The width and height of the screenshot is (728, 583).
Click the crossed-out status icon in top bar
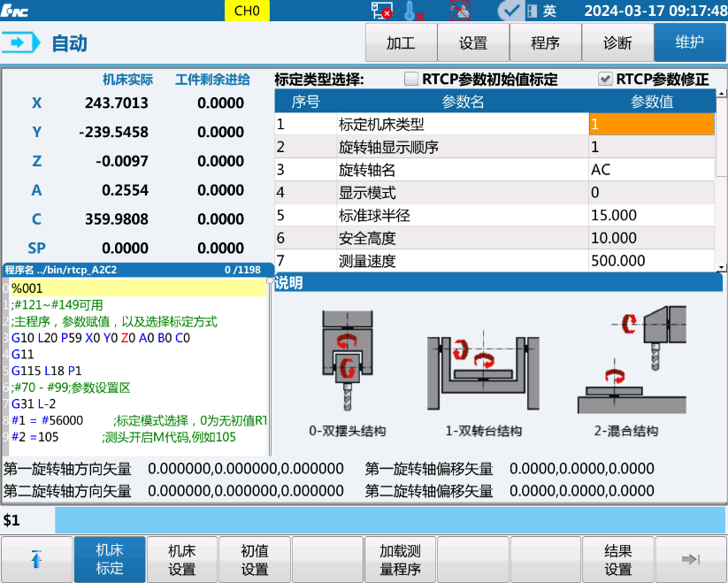click(459, 11)
